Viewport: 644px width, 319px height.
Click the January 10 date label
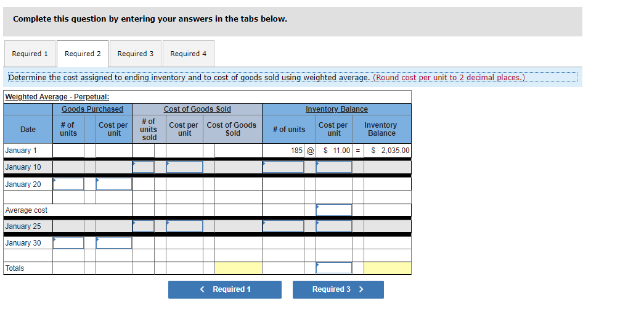tap(23, 167)
